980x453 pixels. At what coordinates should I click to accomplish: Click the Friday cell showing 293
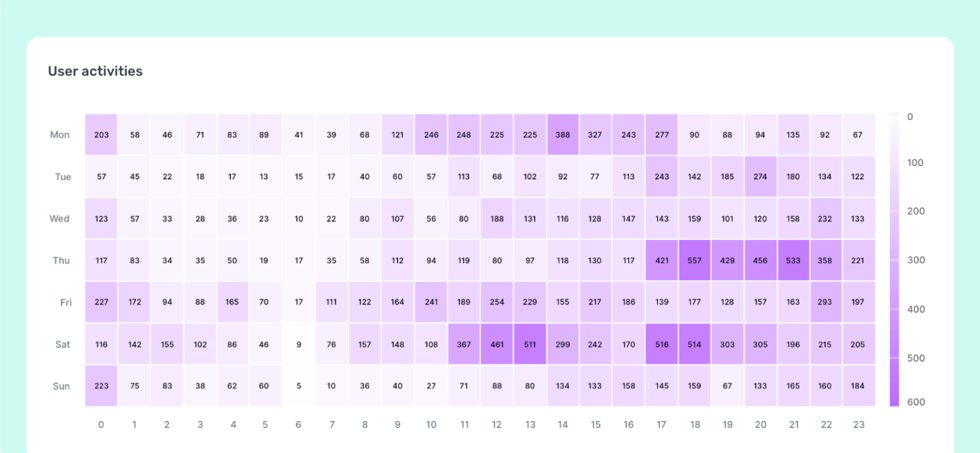(x=826, y=302)
